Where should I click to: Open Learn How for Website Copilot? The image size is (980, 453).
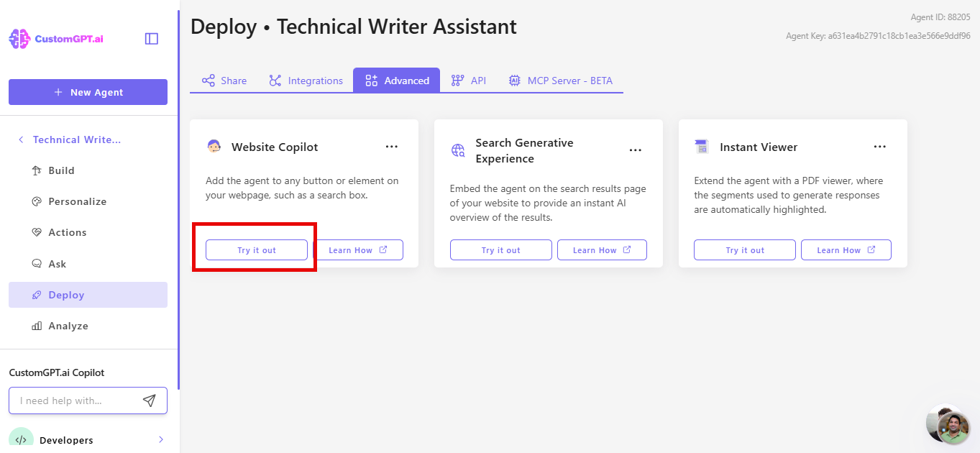click(358, 250)
